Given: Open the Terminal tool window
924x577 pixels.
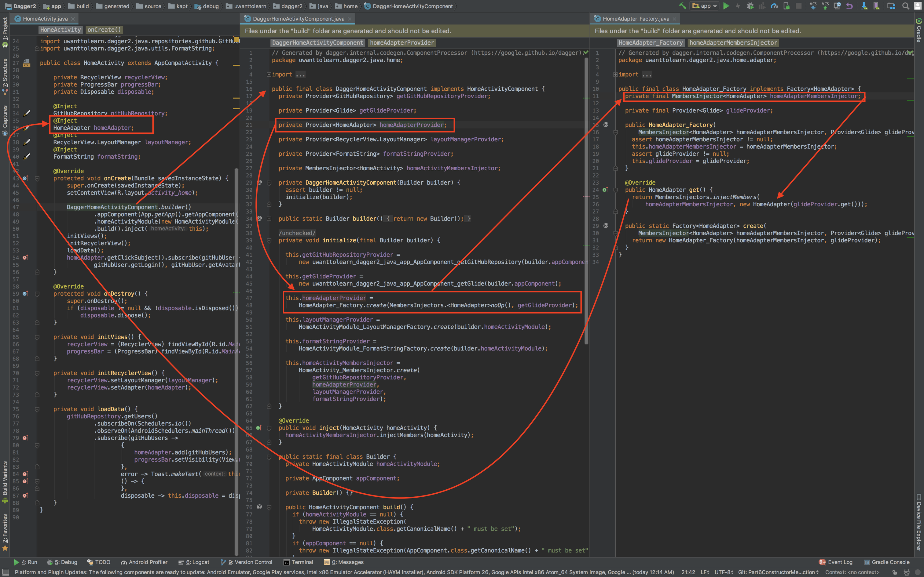Looking at the screenshot, I should coord(299,562).
